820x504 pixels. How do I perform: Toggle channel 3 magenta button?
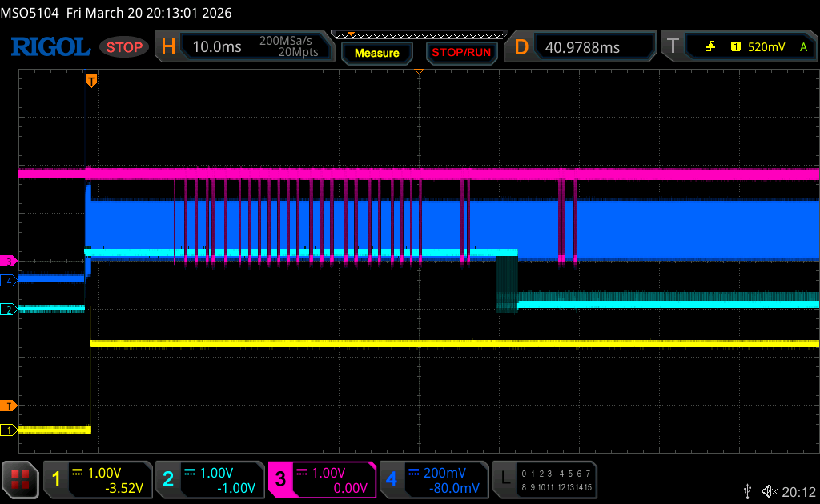pyautogui.click(x=280, y=479)
